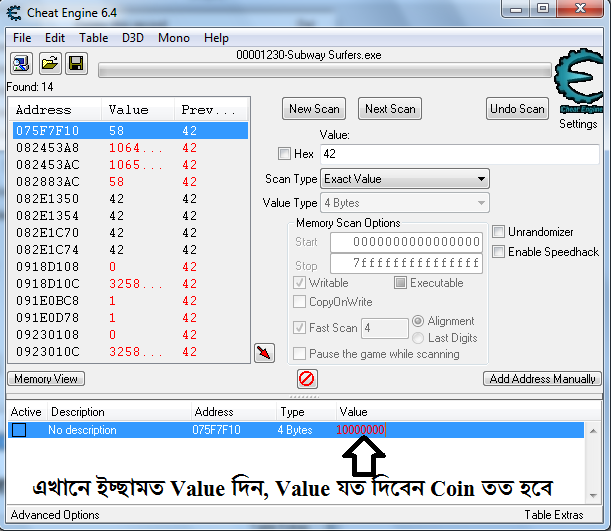This screenshot has width=611, height=531.
Task: Click the Undo Scan button
Action: coord(517,109)
